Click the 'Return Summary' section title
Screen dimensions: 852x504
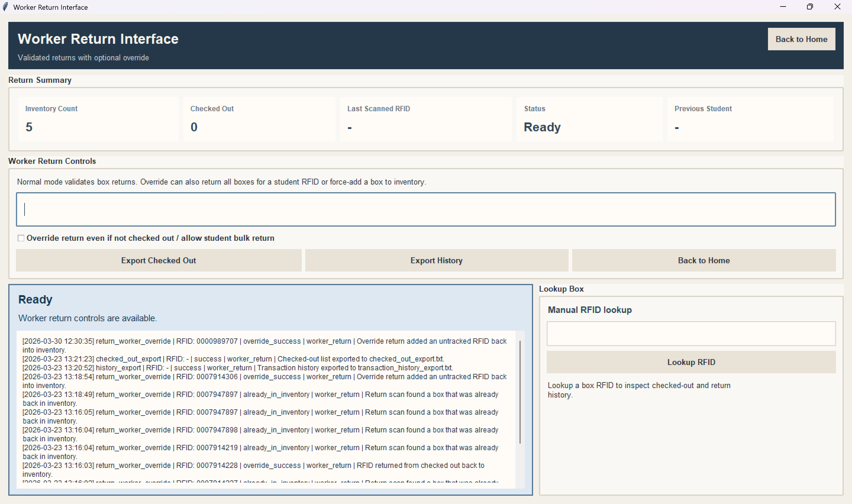tap(40, 80)
